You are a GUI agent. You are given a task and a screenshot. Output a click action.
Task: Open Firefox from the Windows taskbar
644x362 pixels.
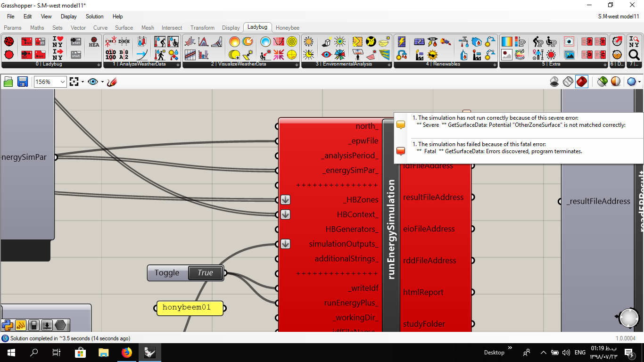click(x=126, y=352)
